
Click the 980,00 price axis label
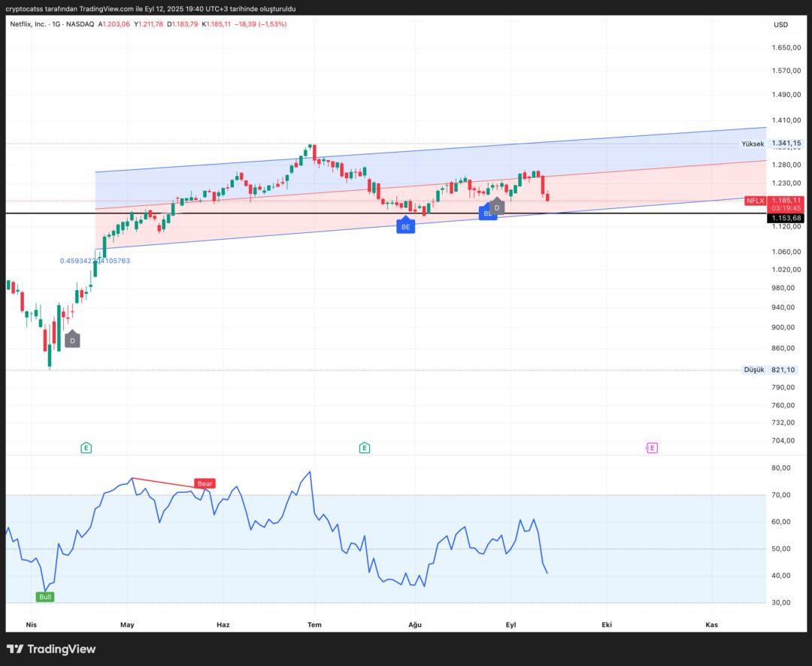783,288
